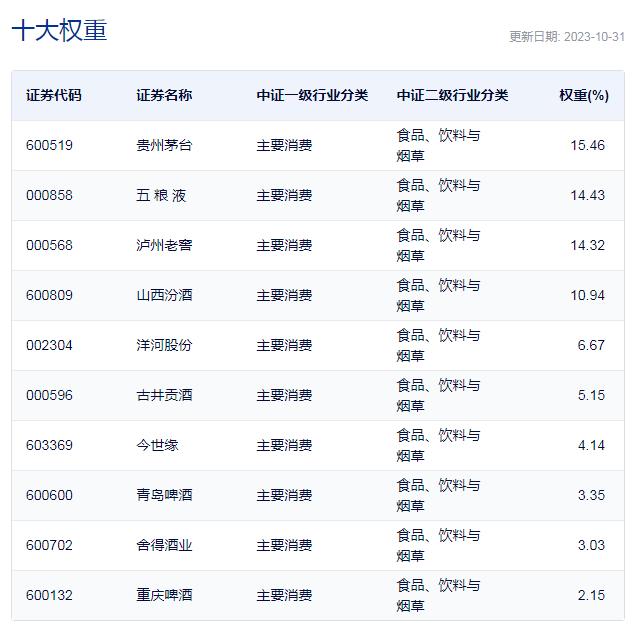The height and width of the screenshot is (633, 632).
Task: Select security code 603369
Action: pos(49,445)
